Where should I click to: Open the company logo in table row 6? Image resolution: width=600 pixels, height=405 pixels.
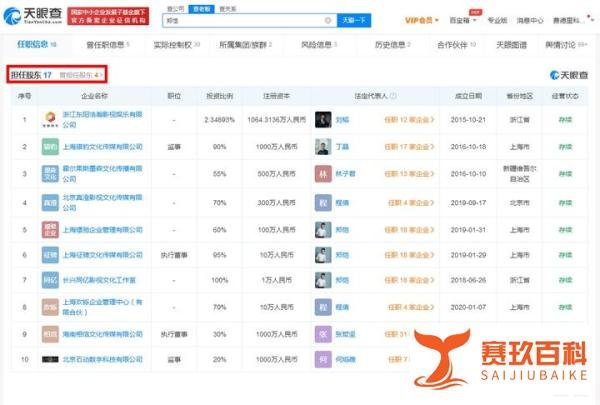pos(50,255)
